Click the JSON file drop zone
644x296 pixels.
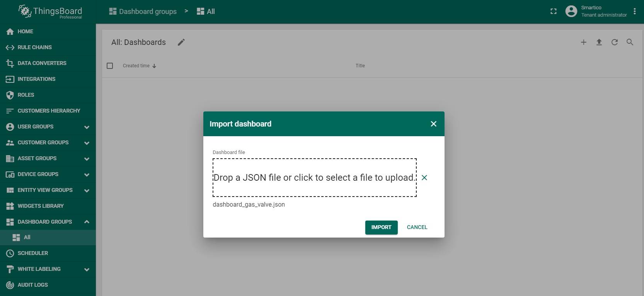(x=314, y=178)
